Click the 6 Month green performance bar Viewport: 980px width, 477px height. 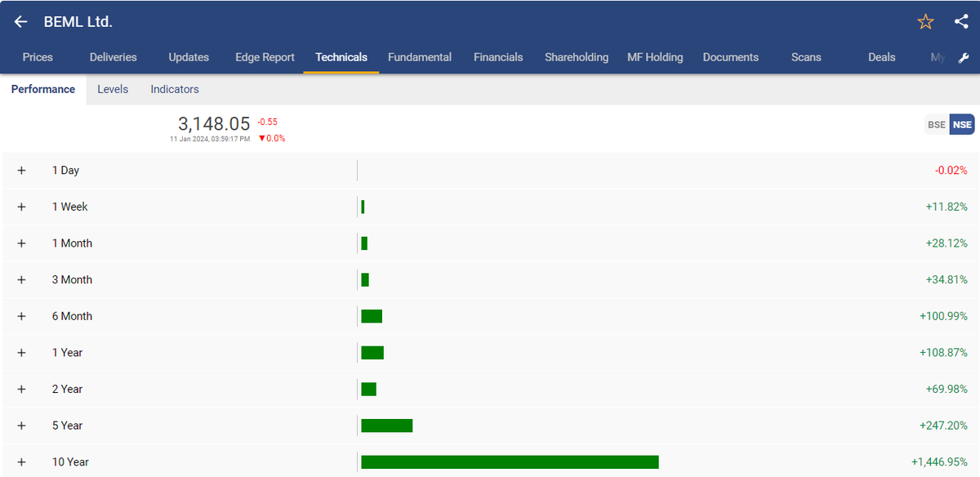point(372,316)
